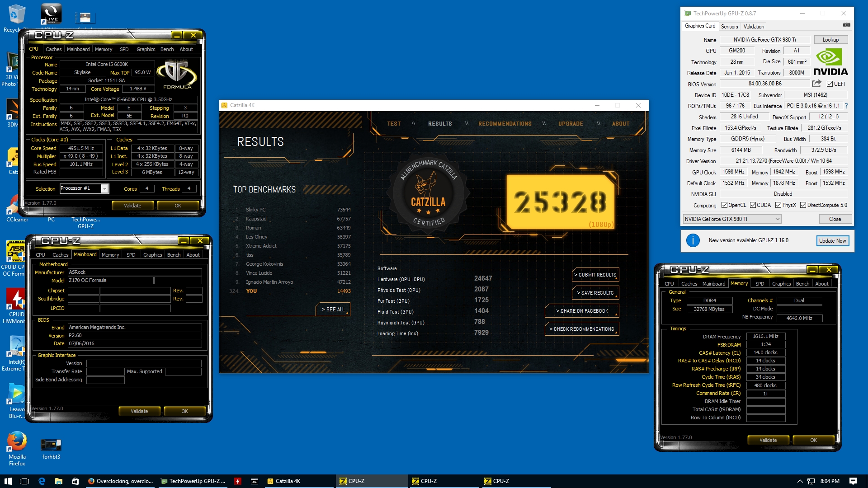Expand the hidden system tray icons chevron

click(x=800, y=481)
